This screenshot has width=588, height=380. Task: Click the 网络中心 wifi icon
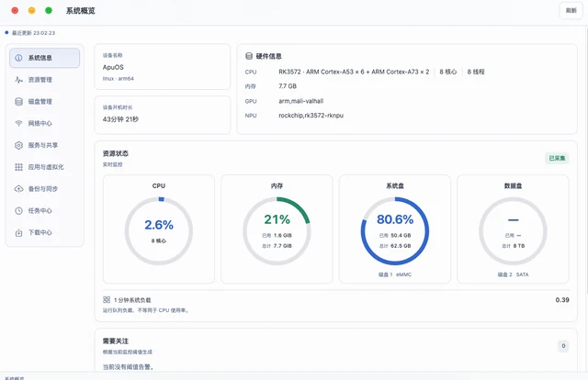[18, 123]
